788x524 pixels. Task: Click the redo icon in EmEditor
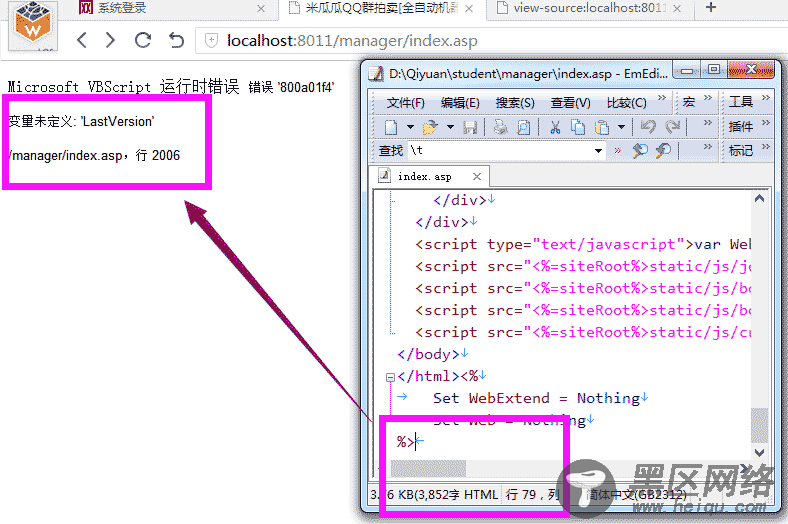tap(672, 127)
